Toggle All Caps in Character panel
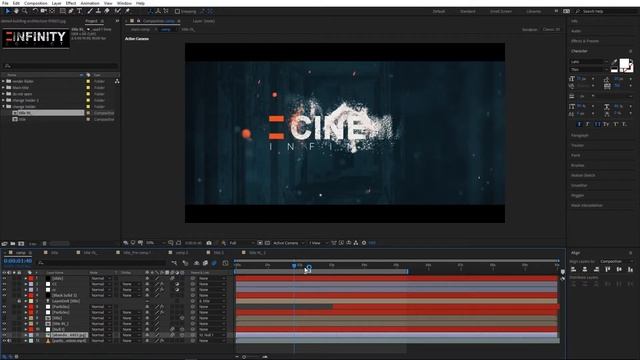 (x=598, y=124)
